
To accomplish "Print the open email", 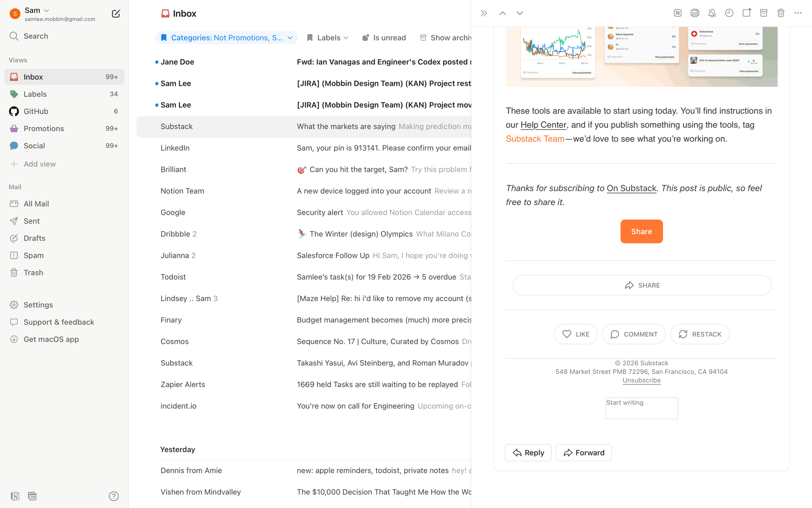I will (695, 13).
